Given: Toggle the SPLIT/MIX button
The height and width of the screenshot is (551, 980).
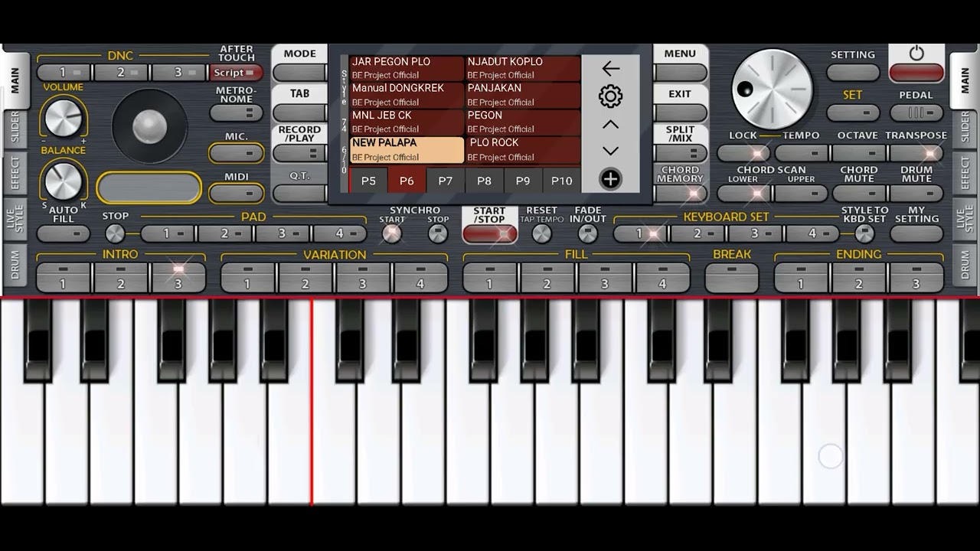Looking at the screenshot, I should pyautogui.click(x=680, y=153).
